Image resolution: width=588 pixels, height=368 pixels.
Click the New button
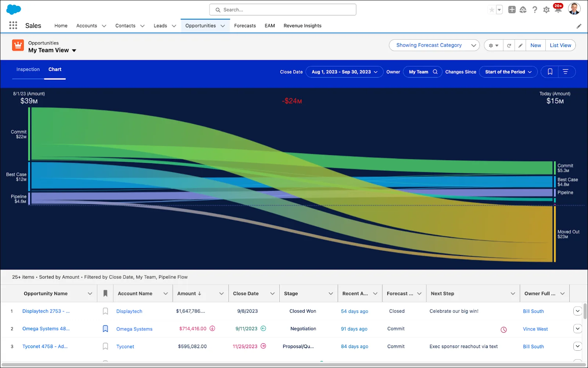(535, 45)
